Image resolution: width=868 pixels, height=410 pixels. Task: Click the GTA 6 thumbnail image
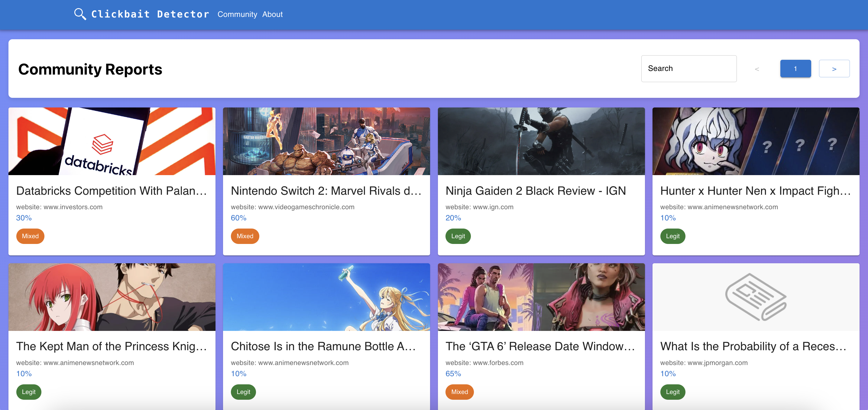541,297
